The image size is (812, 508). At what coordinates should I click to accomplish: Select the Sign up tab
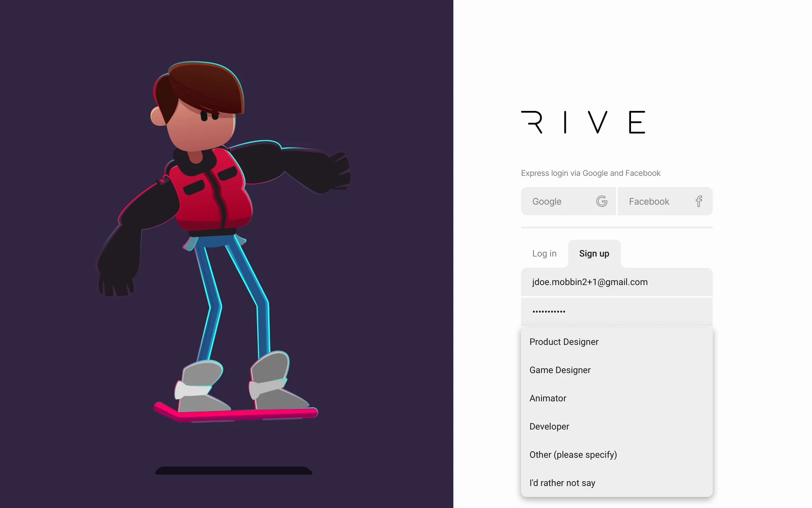tap(594, 254)
